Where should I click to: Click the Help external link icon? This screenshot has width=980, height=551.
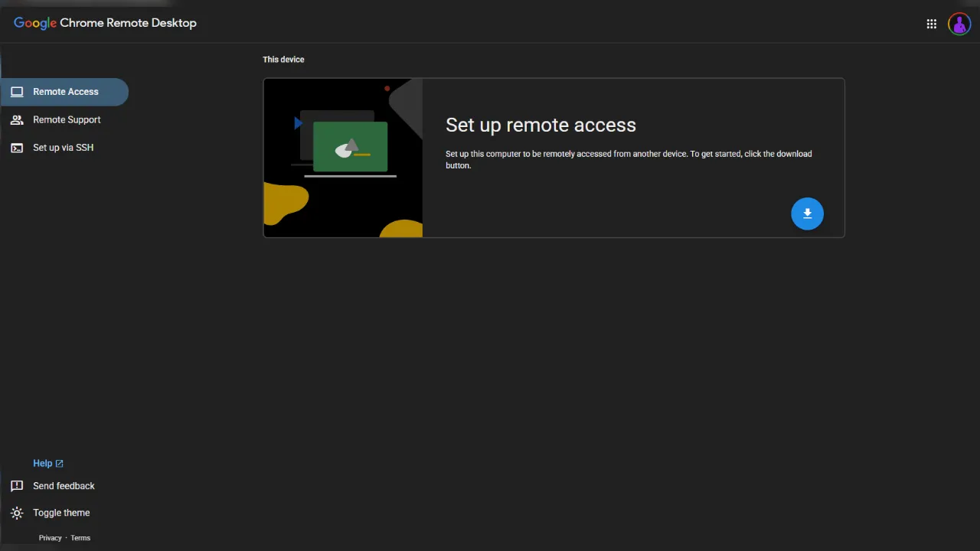click(59, 464)
